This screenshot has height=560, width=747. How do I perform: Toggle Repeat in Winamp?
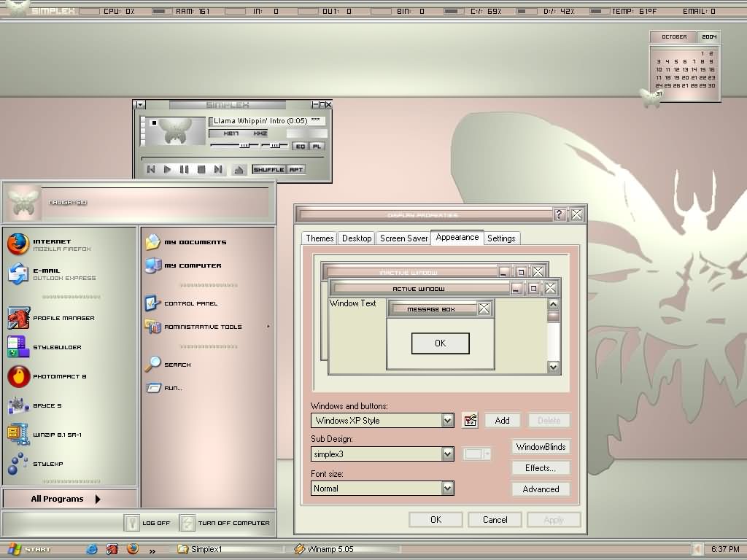pos(296,169)
